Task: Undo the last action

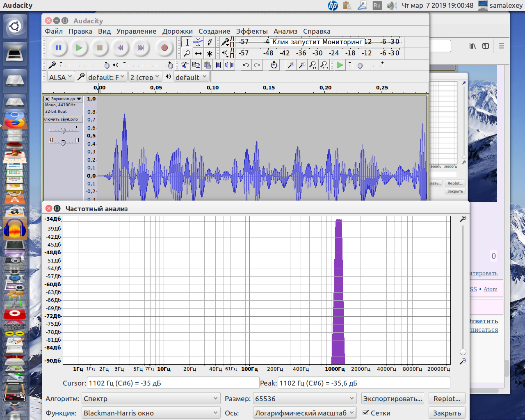Action: tap(246, 65)
